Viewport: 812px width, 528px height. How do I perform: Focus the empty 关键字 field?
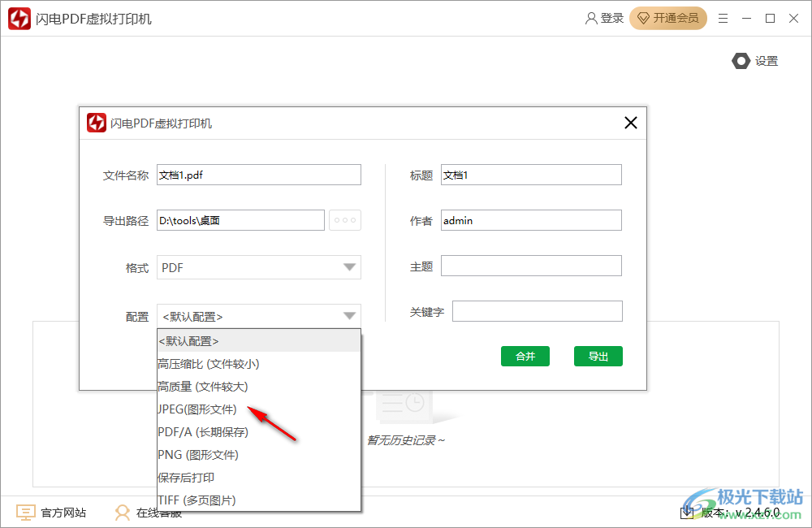click(x=538, y=311)
